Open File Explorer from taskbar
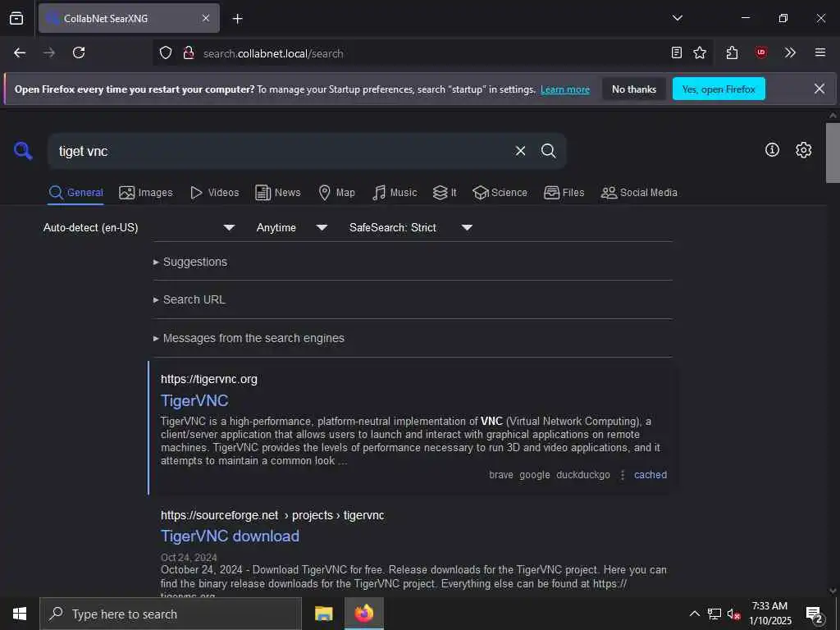Image resolution: width=840 pixels, height=630 pixels. (323, 614)
